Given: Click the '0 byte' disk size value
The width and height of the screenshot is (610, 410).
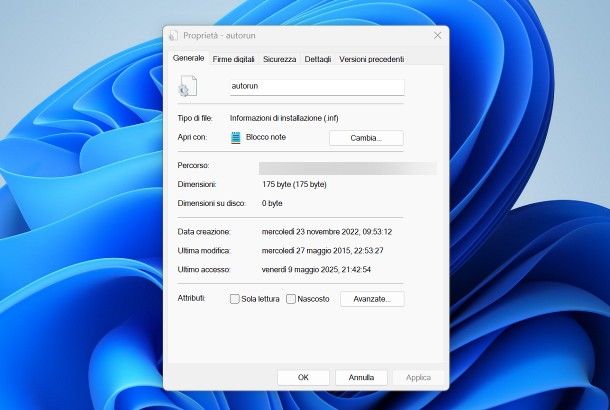Looking at the screenshot, I should (272, 203).
